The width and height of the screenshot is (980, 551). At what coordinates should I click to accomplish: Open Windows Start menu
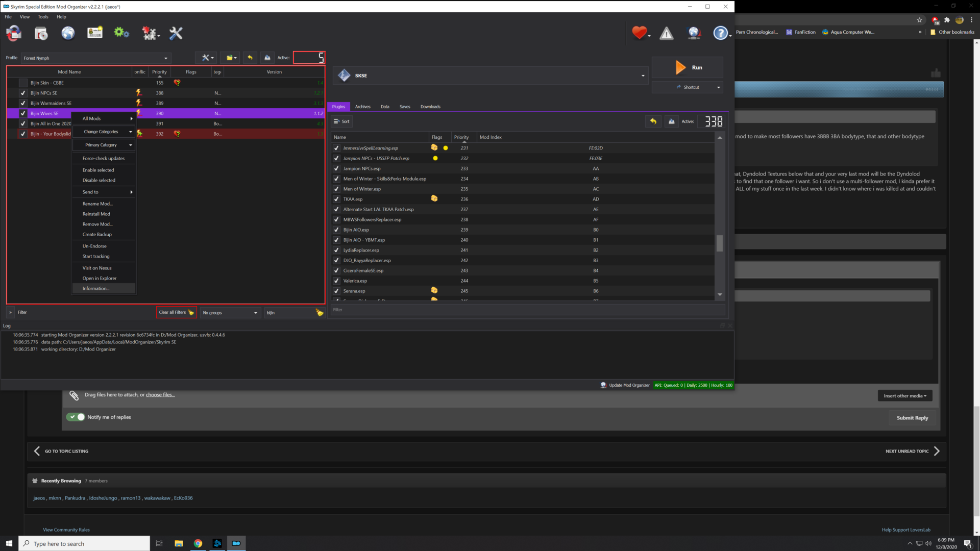pyautogui.click(x=9, y=543)
